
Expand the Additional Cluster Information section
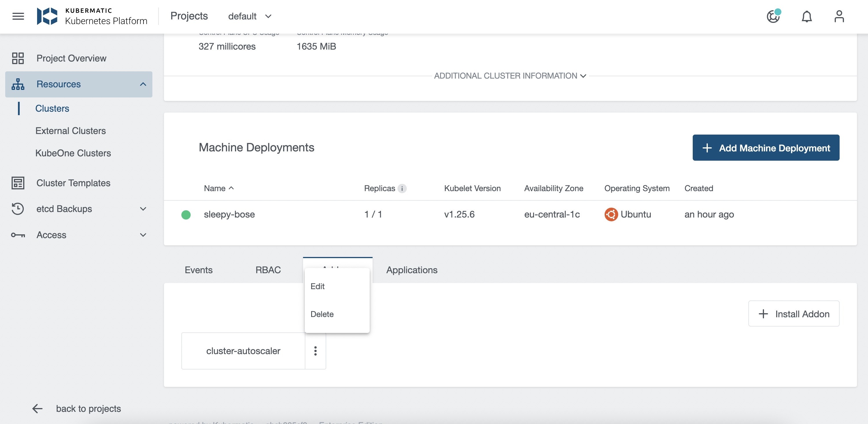[x=509, y=75]
